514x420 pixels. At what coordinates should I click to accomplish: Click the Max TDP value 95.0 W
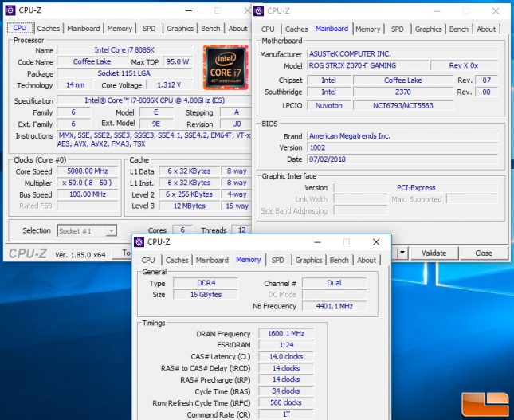178,61
